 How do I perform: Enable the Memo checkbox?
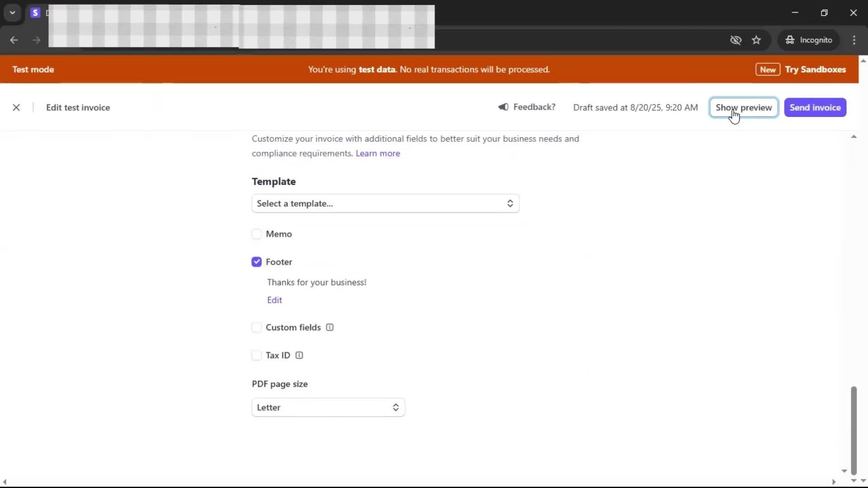click(257, 234)
